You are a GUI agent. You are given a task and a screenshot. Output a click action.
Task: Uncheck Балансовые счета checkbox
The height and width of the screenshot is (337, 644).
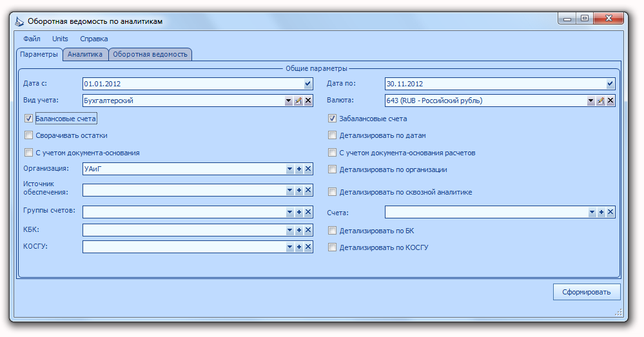28,119
